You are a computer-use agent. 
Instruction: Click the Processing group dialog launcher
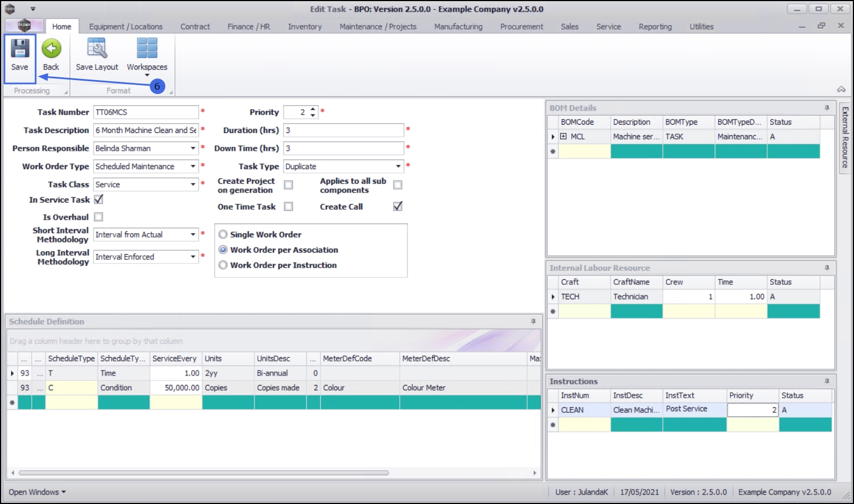[x=66, y=92]
